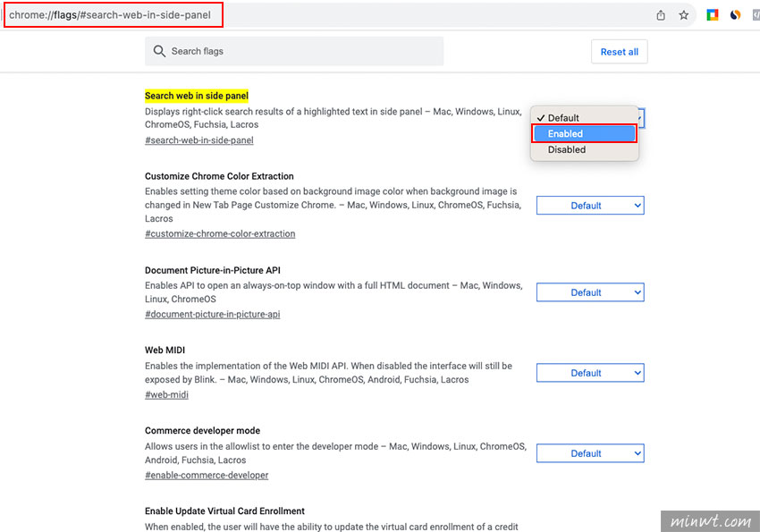This screenshot has width=760, height=532.
Task: Click #enable-commerce-developer link
Action: coord(207,475)
